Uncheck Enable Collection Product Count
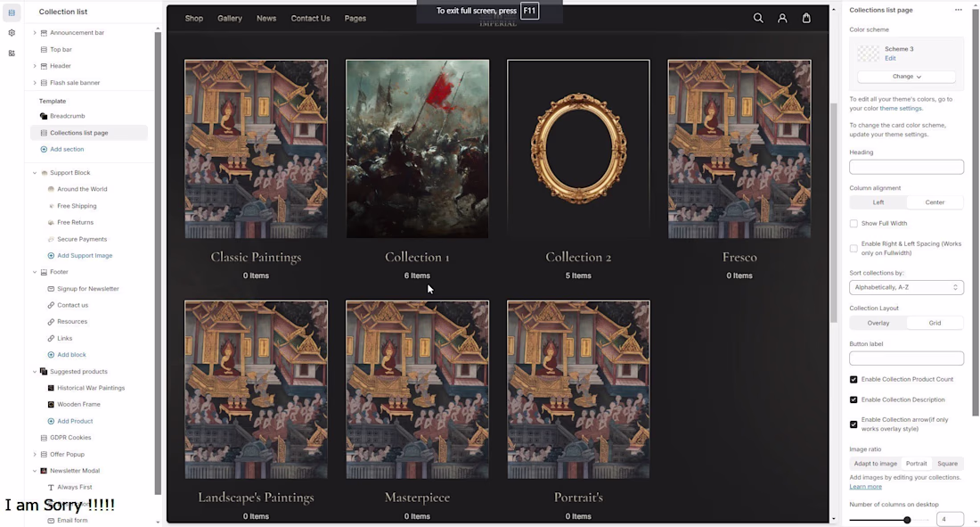Viewport: 980px width, 527px height. [x=853, y=379]
